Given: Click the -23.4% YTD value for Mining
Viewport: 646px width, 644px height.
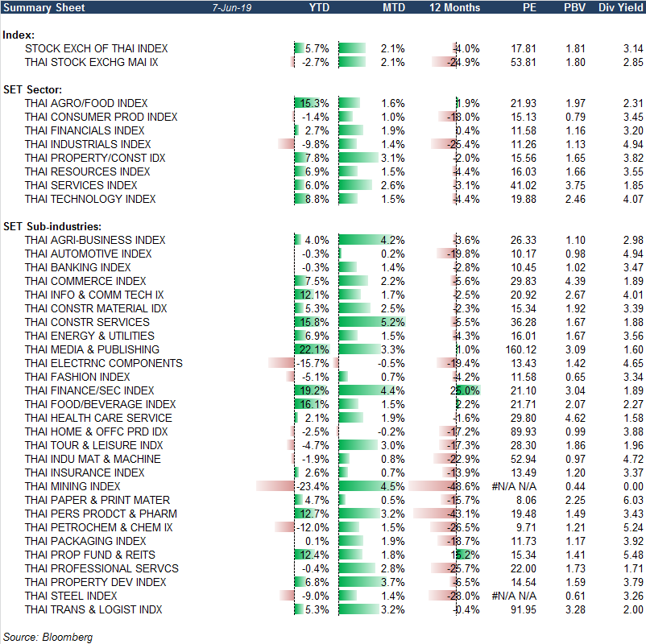Looking at the screenshot, I should click(313, 486).
